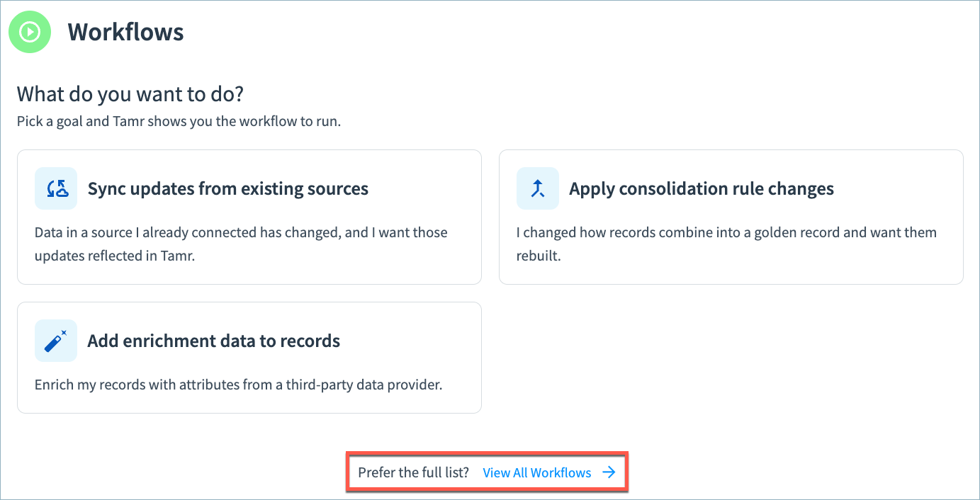This screenshot has width=980, height=500.
Task: Click the sync arrows icon
Action: (56, 188)
